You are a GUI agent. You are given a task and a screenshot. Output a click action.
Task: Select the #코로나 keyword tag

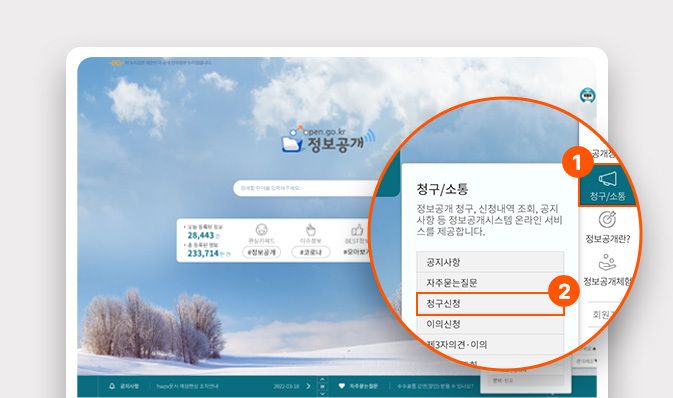point(311,252)
